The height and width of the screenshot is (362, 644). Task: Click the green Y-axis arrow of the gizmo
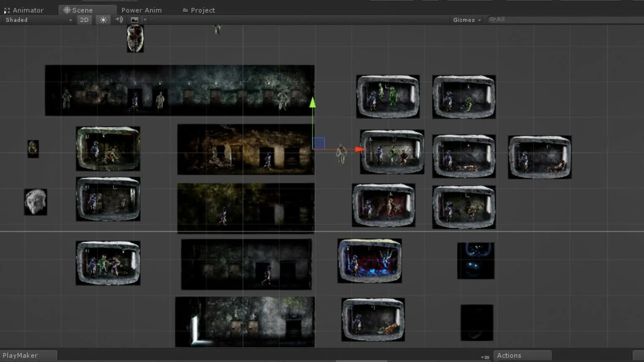(312, 102)
